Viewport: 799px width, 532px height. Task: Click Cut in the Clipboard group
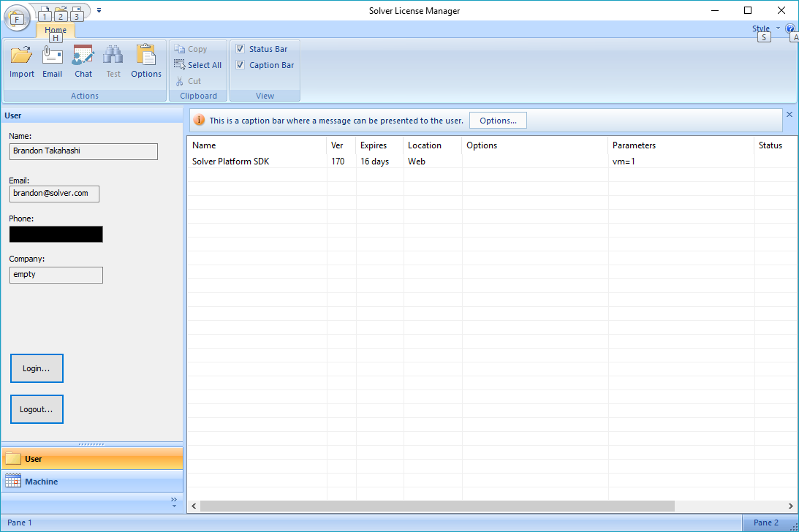click(x=188, y=81)
